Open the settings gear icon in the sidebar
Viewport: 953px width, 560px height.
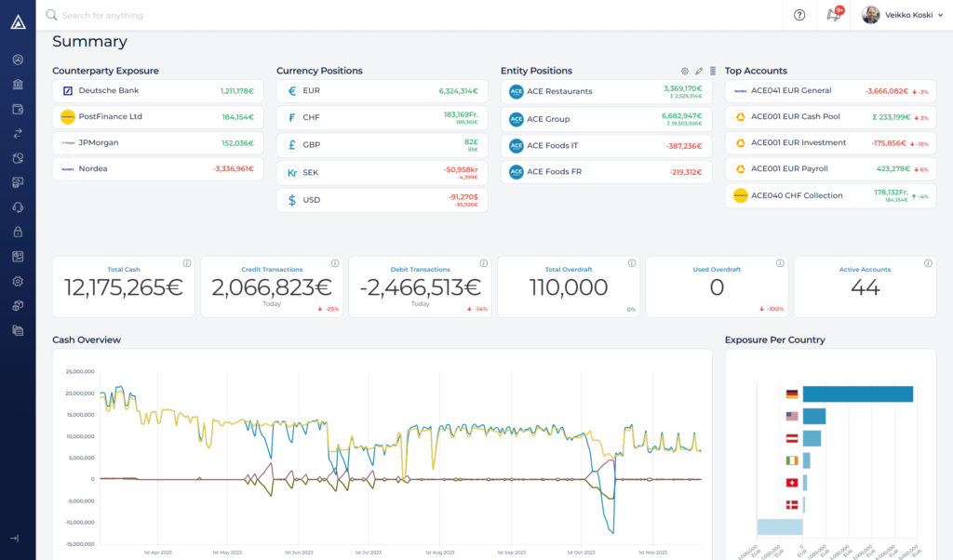pyautogui.click(x=18, y=281)
